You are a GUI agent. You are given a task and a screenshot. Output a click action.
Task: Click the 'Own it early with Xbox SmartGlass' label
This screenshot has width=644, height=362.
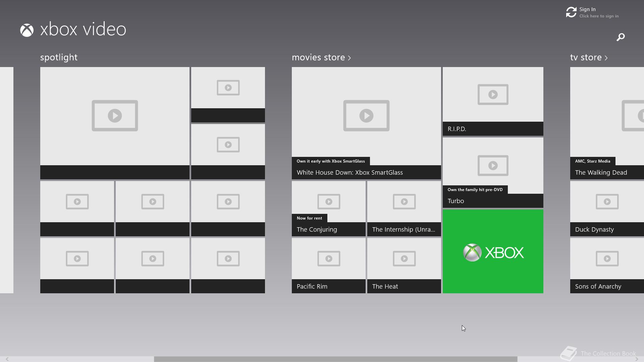pyautogui.click(x=331, y=161)
